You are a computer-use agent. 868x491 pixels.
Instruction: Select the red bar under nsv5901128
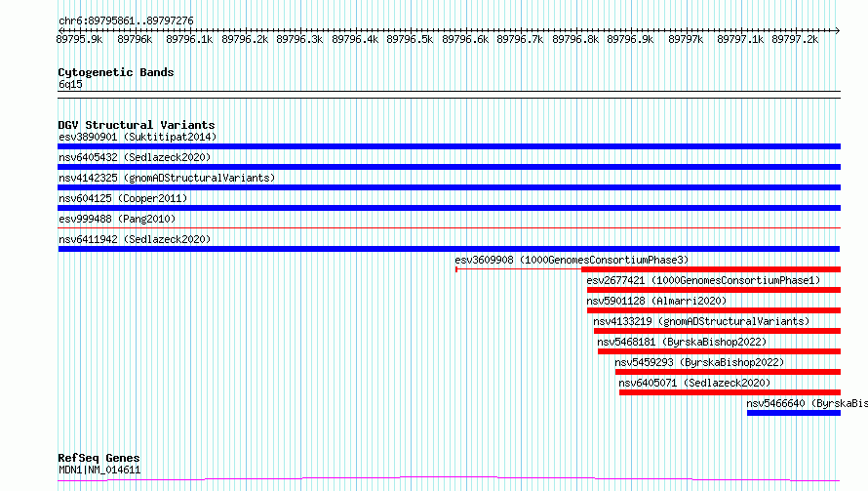click(x=714, y=310)
